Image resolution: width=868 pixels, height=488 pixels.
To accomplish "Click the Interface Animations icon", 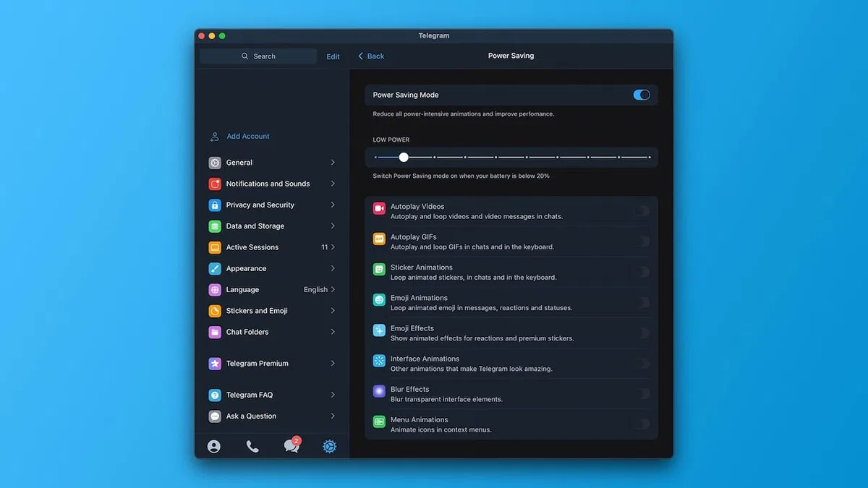I will tap(379, 360).
